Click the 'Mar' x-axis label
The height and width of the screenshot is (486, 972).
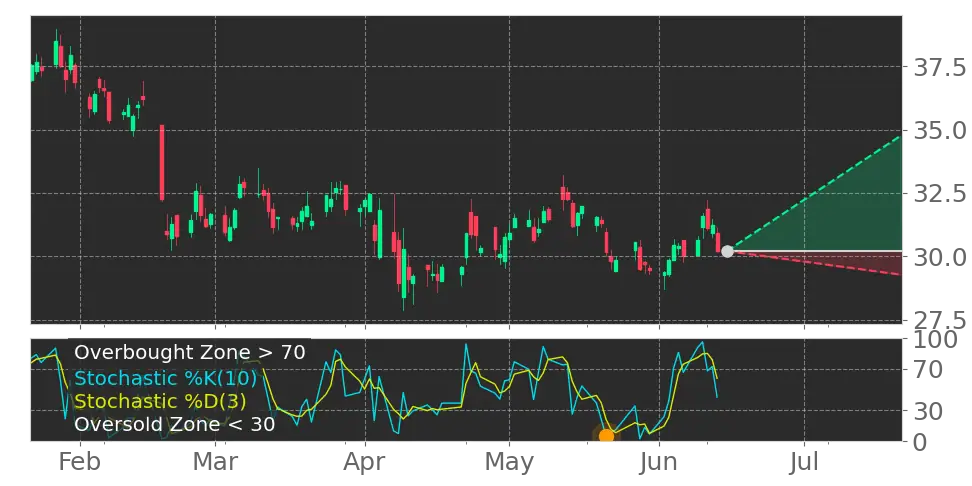click(215, 462)
